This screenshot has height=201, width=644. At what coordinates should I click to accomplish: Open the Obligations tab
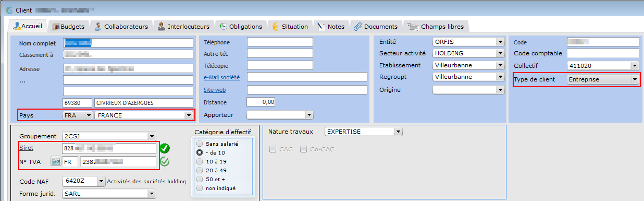241,26
